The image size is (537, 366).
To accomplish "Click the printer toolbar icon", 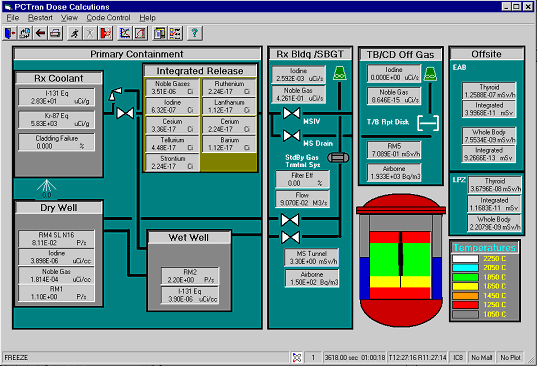I will pyautogui.click(x=55, y=33).
